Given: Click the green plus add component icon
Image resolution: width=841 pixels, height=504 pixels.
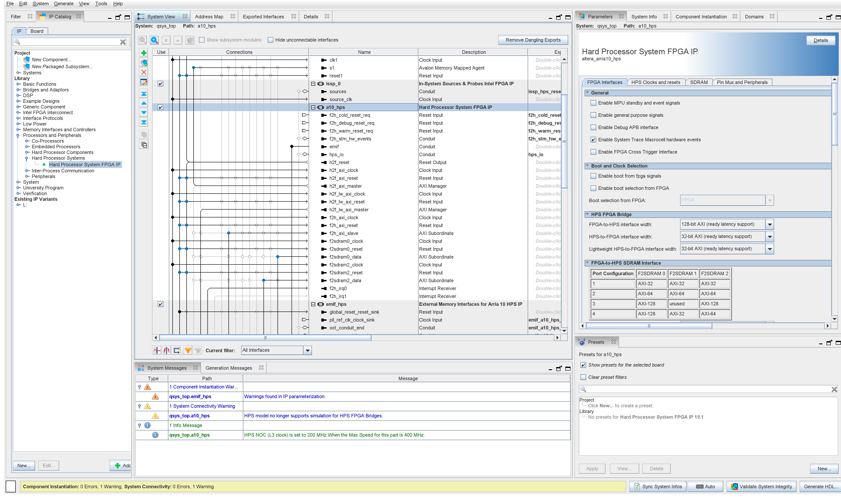Looking at the screenshot, I should [x=144, y=53].
